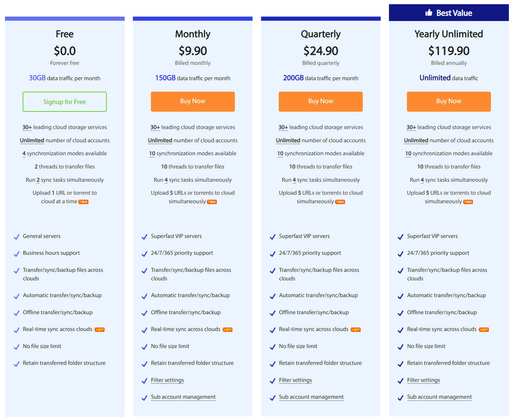
Task: Click Sub account management link in Monthly column
Action: pos(183,397)
